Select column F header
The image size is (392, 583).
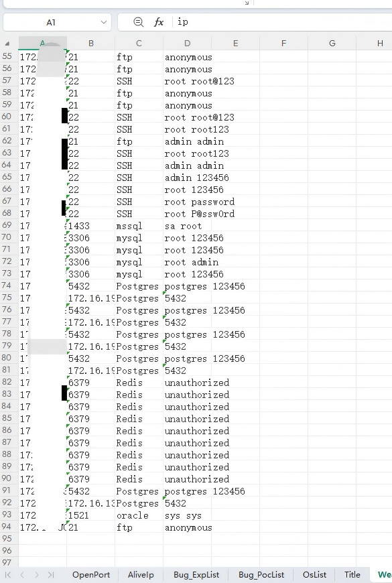(283, 44)
